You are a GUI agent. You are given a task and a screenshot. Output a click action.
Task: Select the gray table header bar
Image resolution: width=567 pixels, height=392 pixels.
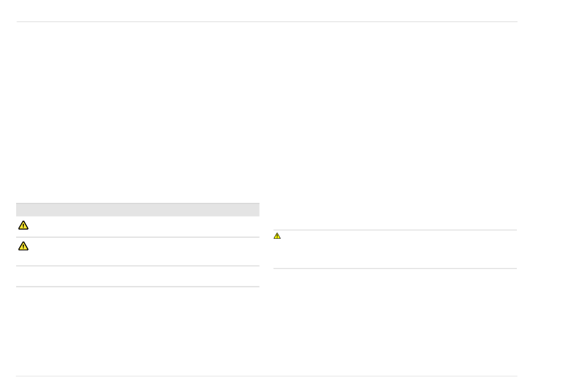click(138, 210)
